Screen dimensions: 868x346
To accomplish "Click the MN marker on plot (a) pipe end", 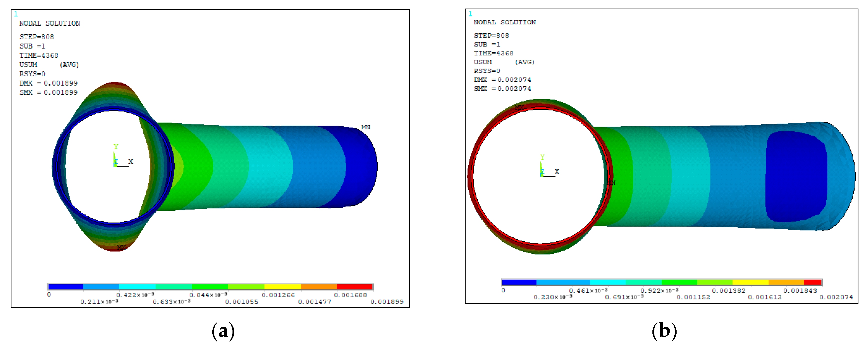I will [366, 127].
